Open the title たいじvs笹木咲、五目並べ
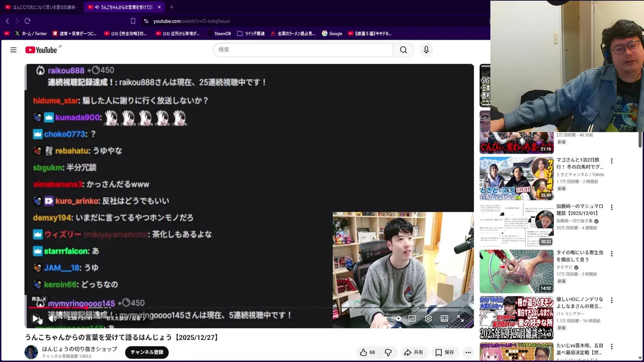This screenshot has height=362, width=644. (580, 349)
